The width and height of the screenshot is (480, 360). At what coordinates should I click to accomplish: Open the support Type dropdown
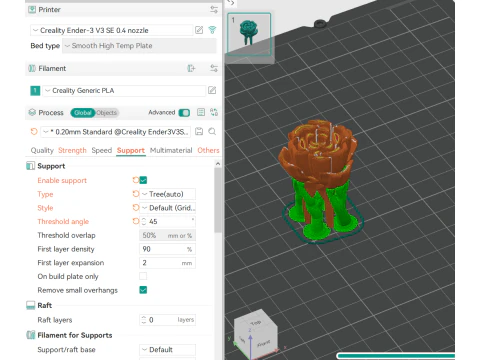(167, 194)
